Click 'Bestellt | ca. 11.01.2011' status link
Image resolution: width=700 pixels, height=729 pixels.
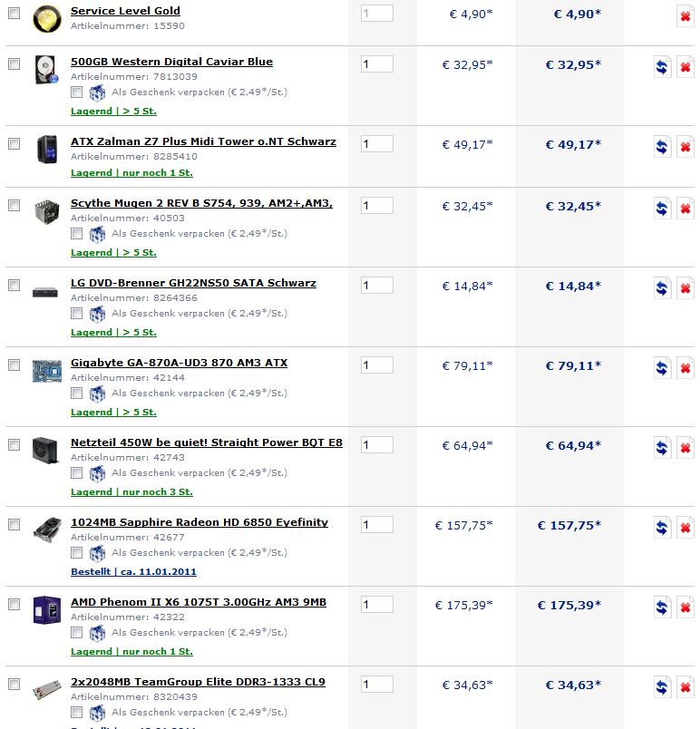(x=133, y=571)
